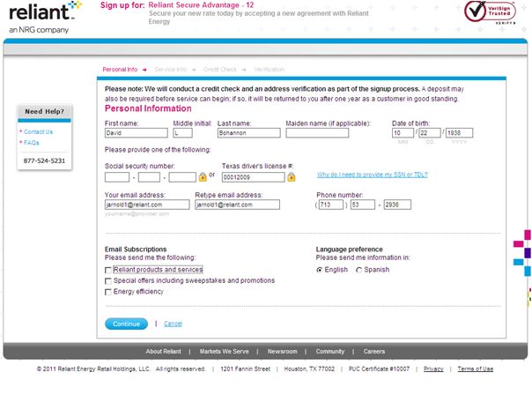
Task: Open Markets We Serve footer link
Action: (x=225, y=352)
